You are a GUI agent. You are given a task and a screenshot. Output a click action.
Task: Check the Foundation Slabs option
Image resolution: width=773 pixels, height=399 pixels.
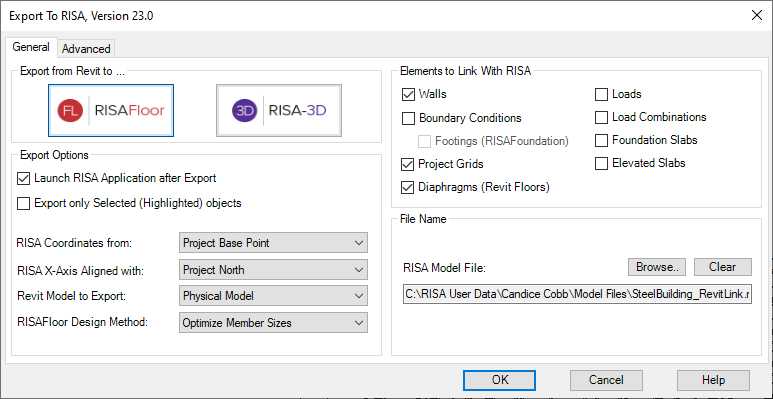point(601,141)
